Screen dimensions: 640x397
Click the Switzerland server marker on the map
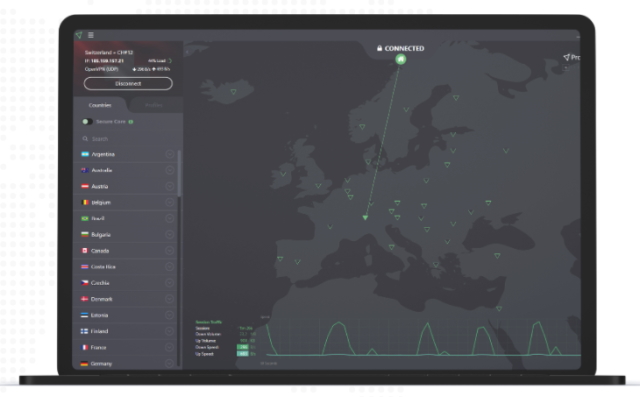pos(365,218)
